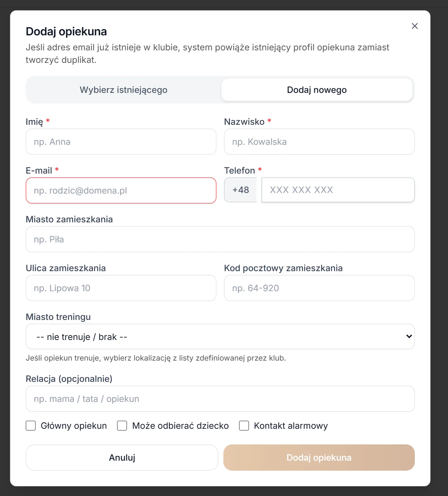448x496 pixels.
Task: Close the Dodaj opiekuna dialog
Action: point(415,26)
